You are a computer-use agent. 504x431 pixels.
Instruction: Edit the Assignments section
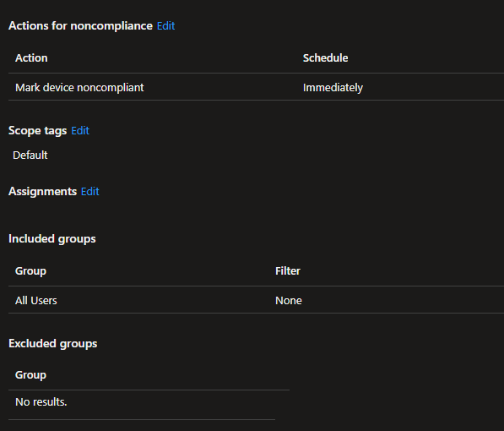point(90,192)
